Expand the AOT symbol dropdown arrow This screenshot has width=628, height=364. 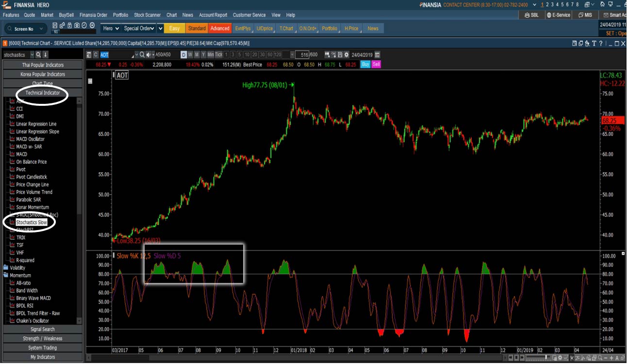click(x=136, y=55)
